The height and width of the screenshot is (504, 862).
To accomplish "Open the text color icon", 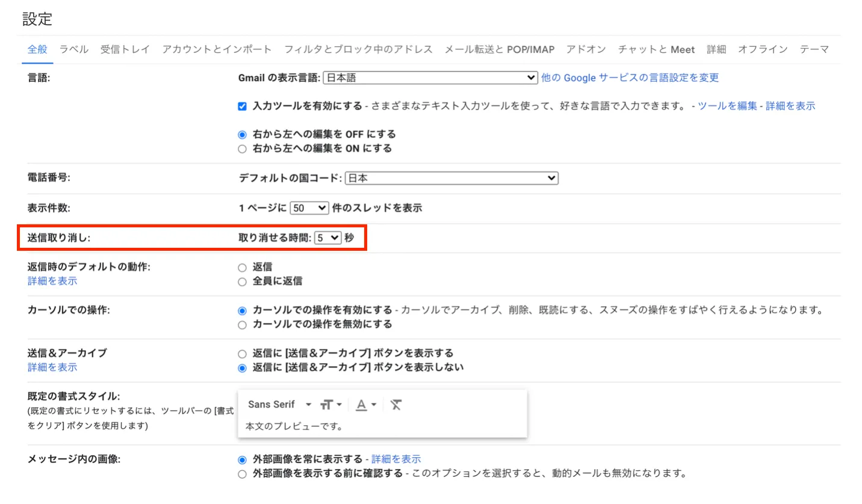I will coord(365,405).
